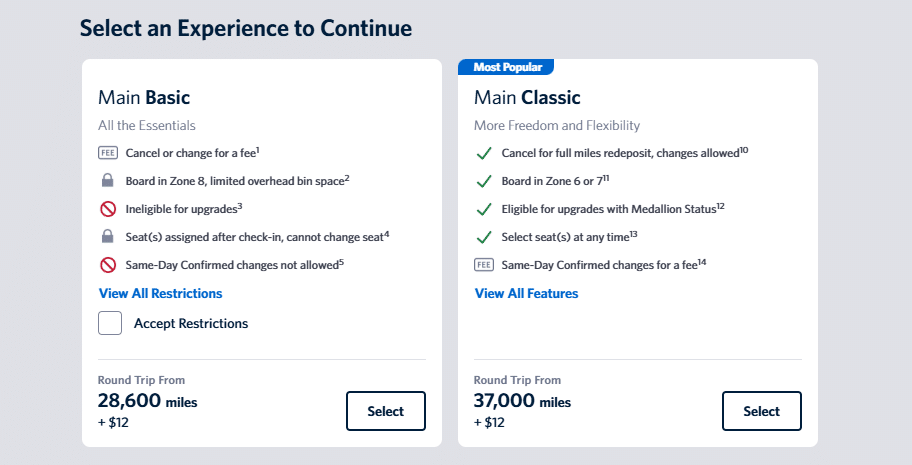Click the lock icon beside Seat(s) assigned after check-in
This screenshot has width=912, height=465.
coord(107,237)
